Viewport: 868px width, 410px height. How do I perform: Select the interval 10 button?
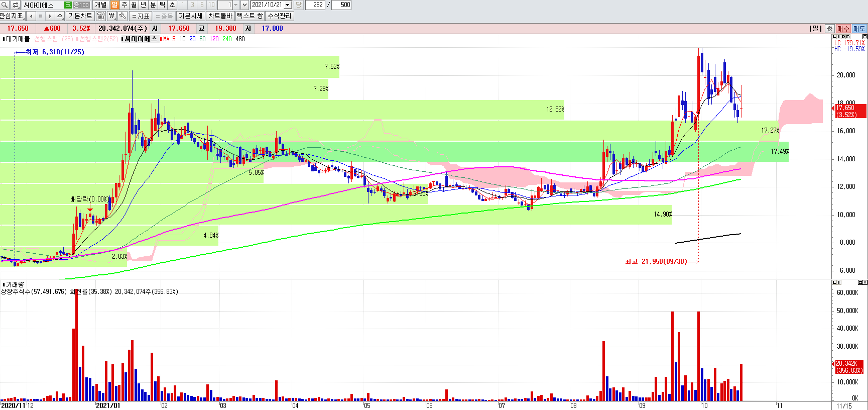211,5
